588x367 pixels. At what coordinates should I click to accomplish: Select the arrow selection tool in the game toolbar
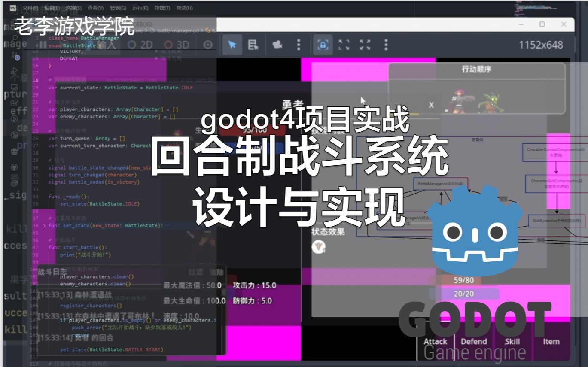(232, 45)
